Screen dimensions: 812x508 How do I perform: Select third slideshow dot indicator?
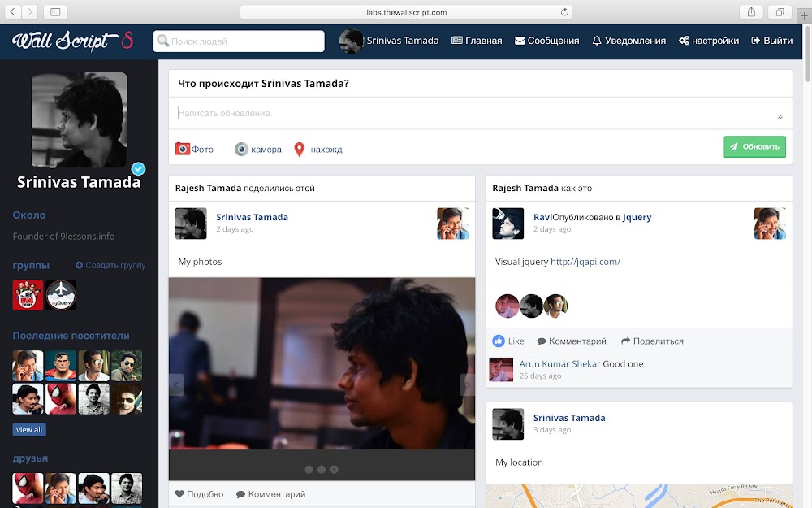tap(335, 469)
